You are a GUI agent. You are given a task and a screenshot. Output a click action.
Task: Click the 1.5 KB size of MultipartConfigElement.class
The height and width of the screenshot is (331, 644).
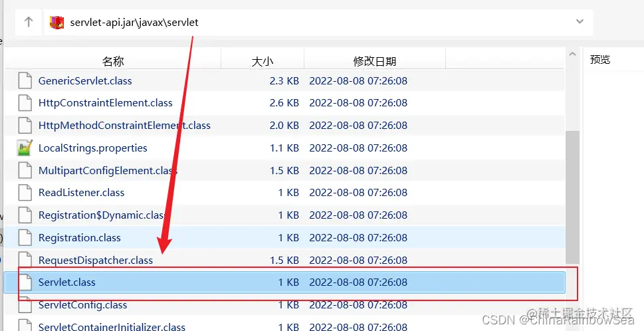tap(284, 170)
